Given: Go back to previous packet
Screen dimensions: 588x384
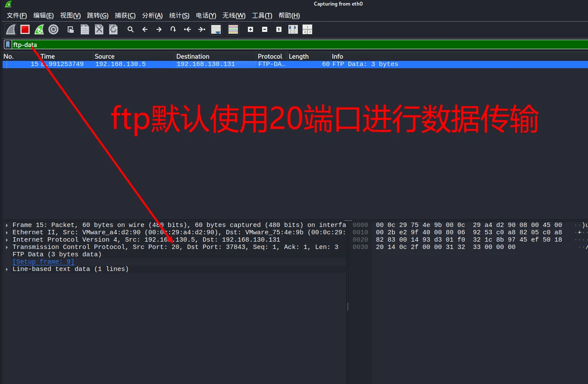Looking at the screenshot, I should click(x=145, y=29).
